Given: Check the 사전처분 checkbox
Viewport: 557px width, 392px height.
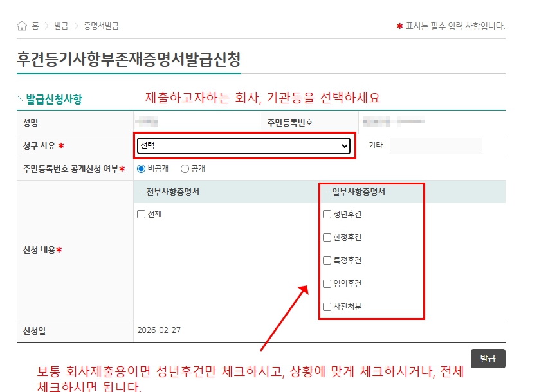Looking at the screenshot, I should point(326,307).
